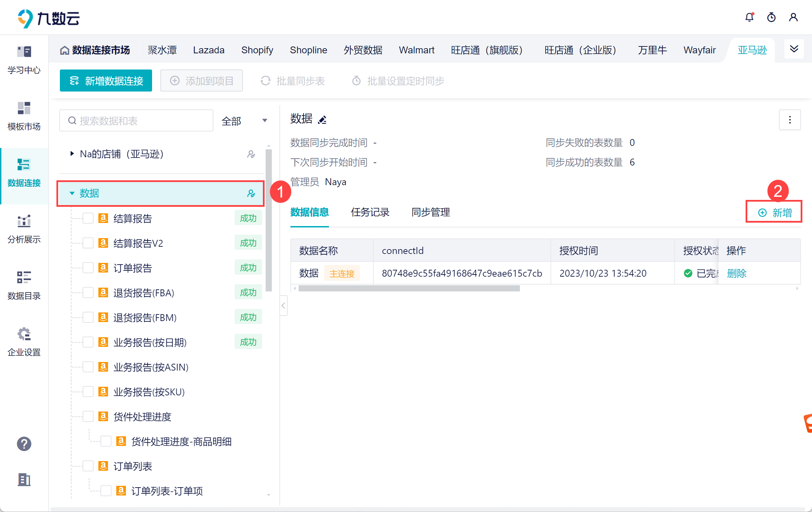The height and width of the screenshot is (512, 812).
Task: Tick the 订单报告 checkbox
Action: (88, 268)
